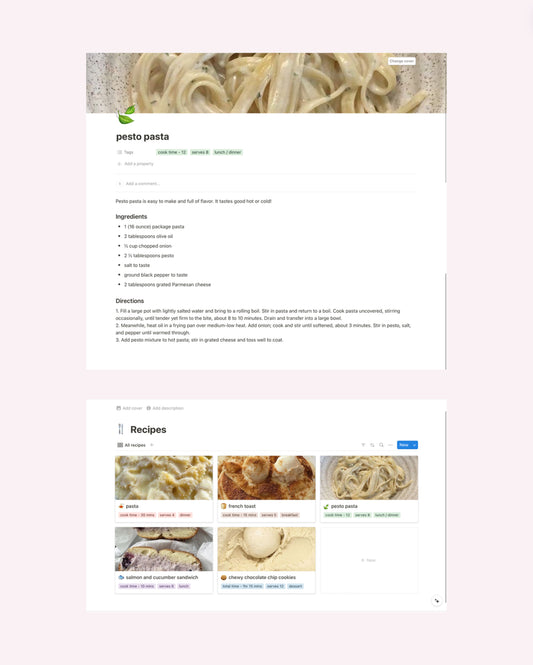Viewport: 533px width, 665px height.
Task: Click the lunch / dinner tag on pesto pasta page
Action: [x=228, y=152]
